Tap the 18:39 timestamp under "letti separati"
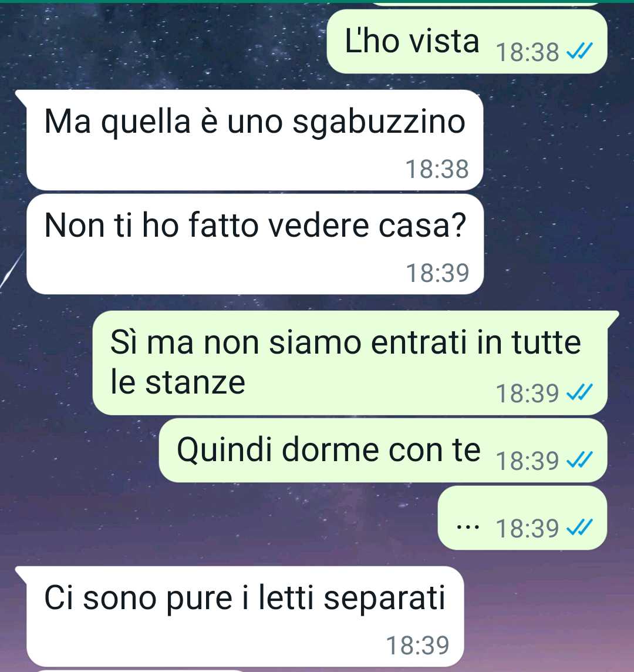 pos(417,646)
